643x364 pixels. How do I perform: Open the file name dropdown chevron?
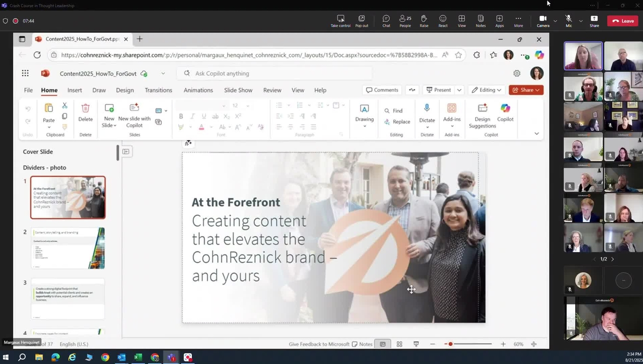coord(163,73)
